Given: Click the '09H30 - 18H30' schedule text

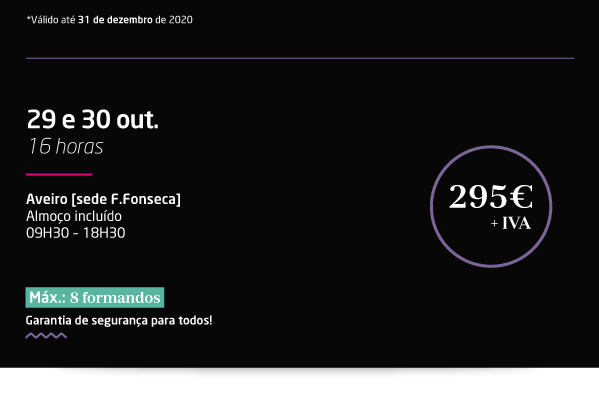Looking at the screenshot, I should (x=76, y=233).
